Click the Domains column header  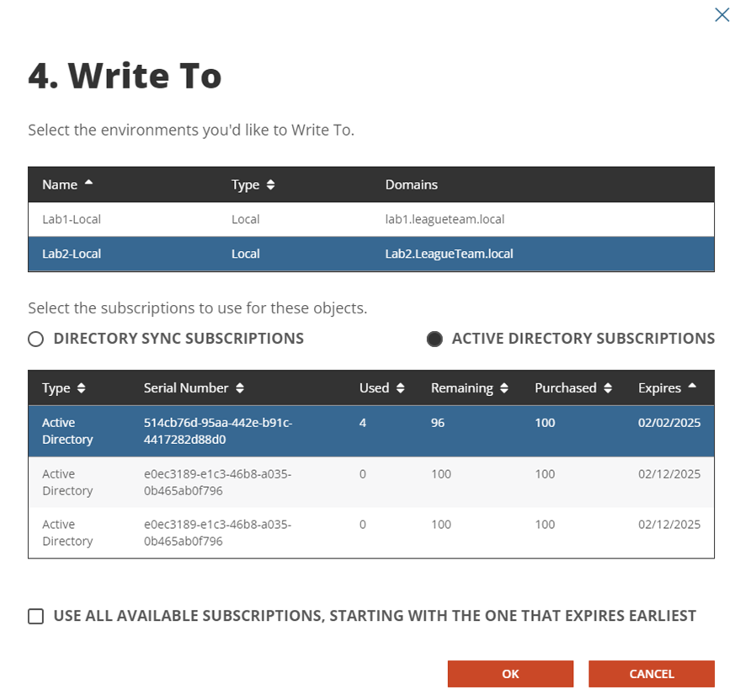(x=412, y=184)
